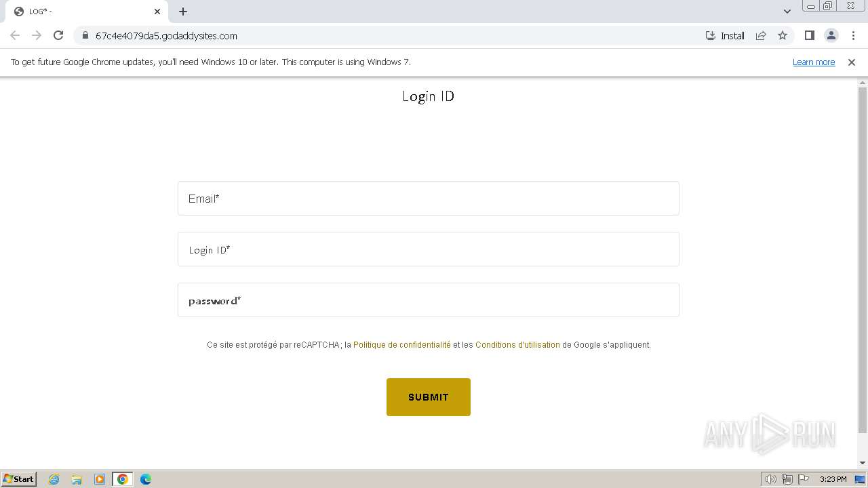Open Learn more link about Chrome updates

pos(814,62)
